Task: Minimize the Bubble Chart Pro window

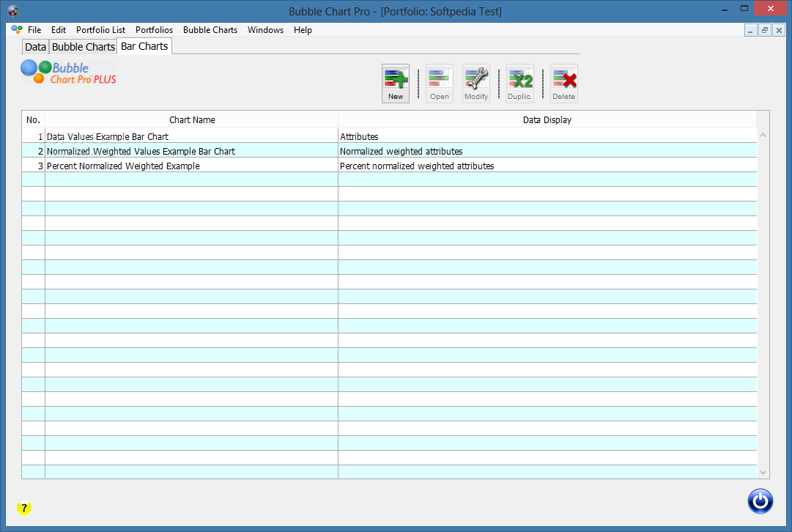Action: click(x=725, y=9)
